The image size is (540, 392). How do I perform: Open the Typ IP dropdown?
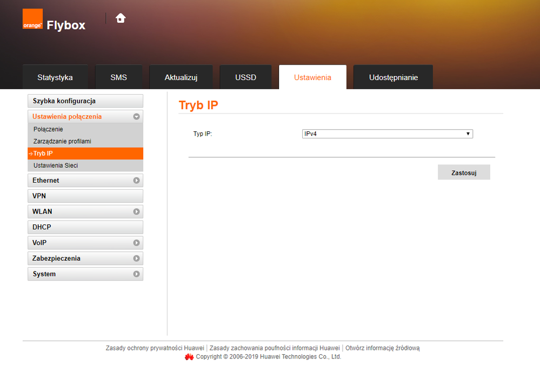387,134
